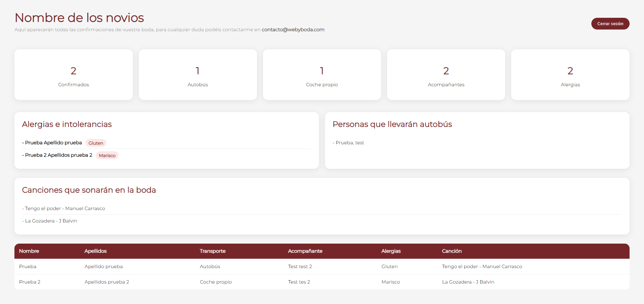Select the Acompañantes count card
Image resolution: width=644 pixels, height=304 pixels.
(446, 74)
